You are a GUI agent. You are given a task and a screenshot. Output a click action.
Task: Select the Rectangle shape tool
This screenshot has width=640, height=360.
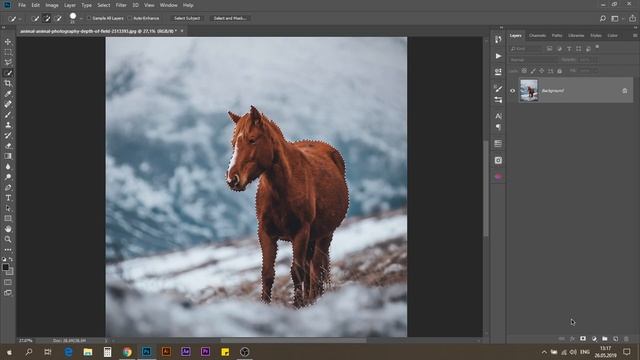[8, 219]
